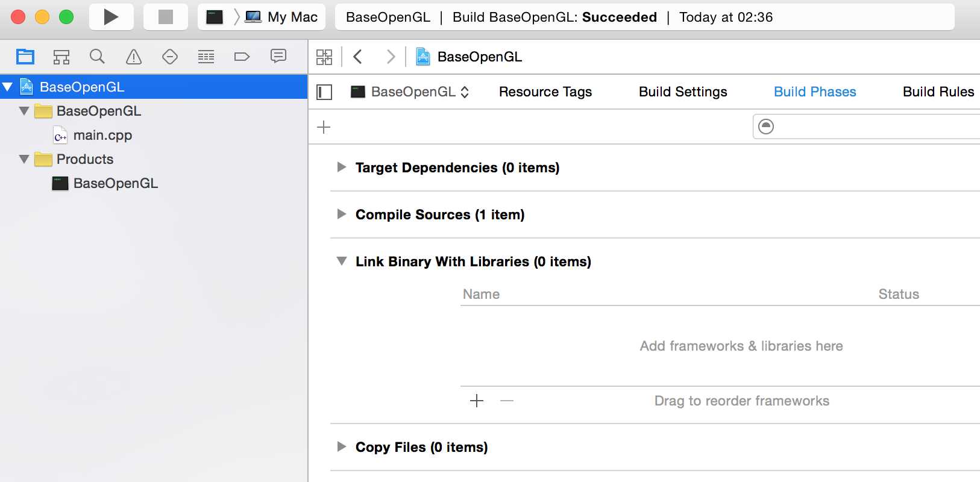Switch to Build Settings tab

[683, 92]
